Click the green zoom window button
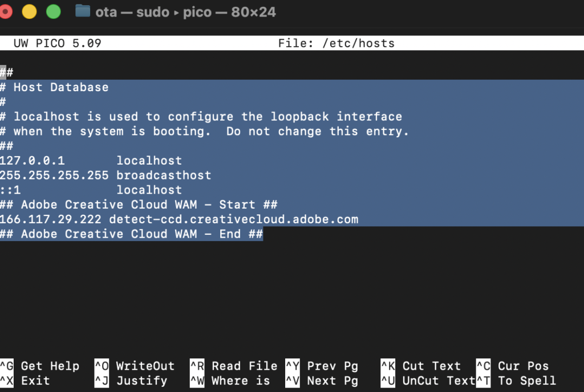This screenshot has height=392, width=584. tap(53, 11)
